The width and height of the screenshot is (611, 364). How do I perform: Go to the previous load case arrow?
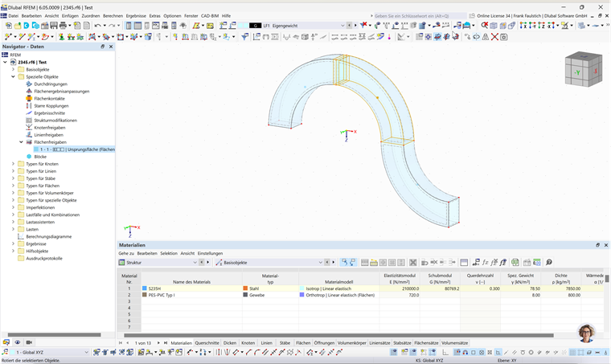pyautogui.click(x=350, y=25)
